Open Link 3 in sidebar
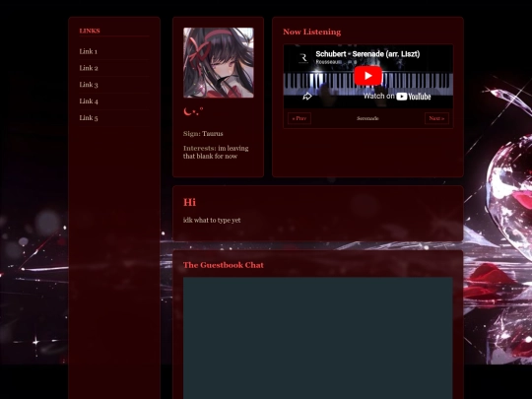The height and width of the screenshot is (399, 532). pos(89,85)
